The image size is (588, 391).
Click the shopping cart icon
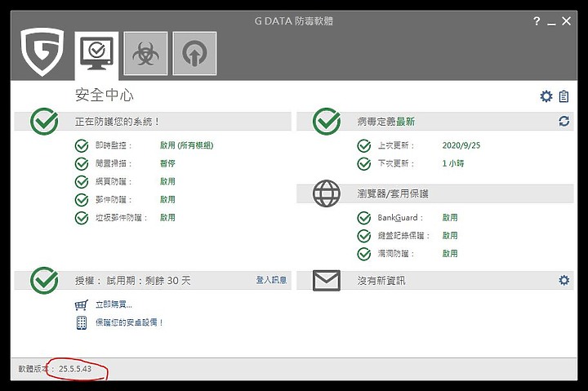click(82, 304)
